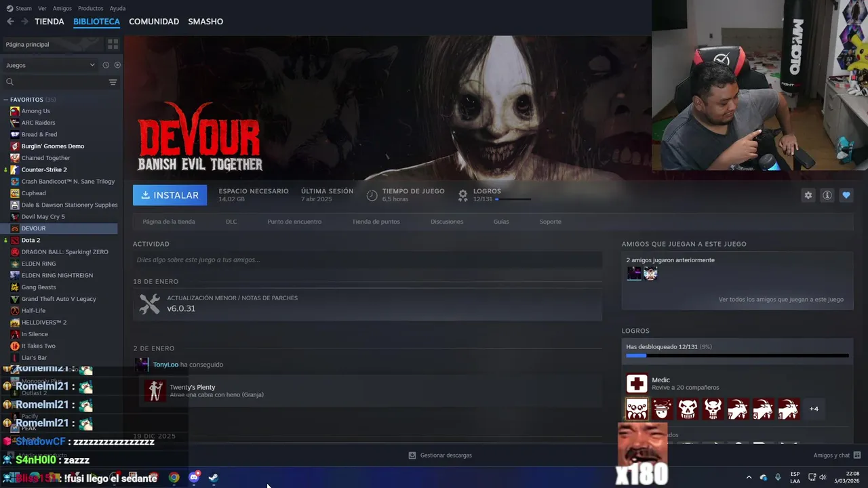Viewport: 868px width, 488px height.
Task: Open the DLC link
Action: click(231, 222)
